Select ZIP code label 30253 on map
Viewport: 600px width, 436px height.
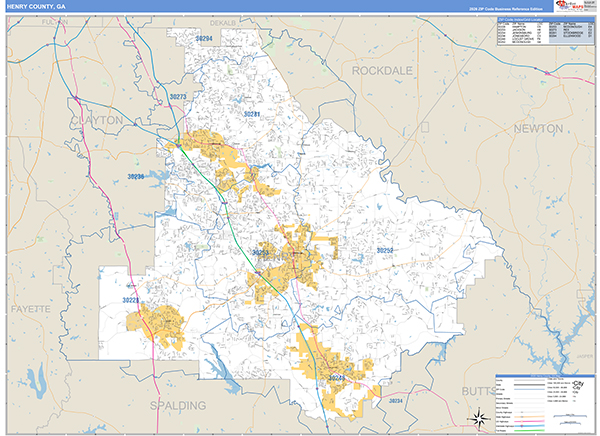260,252
